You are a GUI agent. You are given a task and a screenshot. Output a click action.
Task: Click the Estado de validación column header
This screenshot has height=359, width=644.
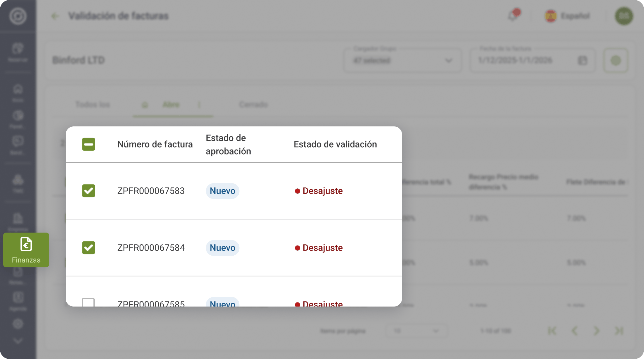tap(335, 144)
